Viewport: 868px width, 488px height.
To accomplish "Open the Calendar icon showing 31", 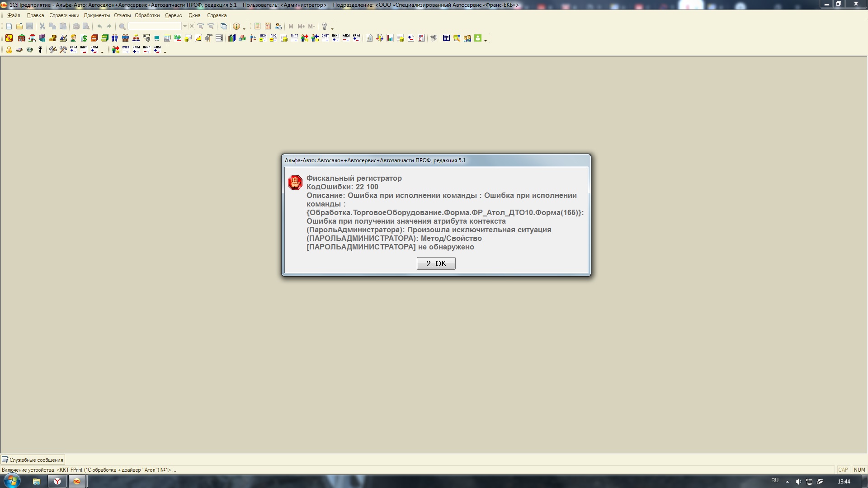I will tap(268, 26).
